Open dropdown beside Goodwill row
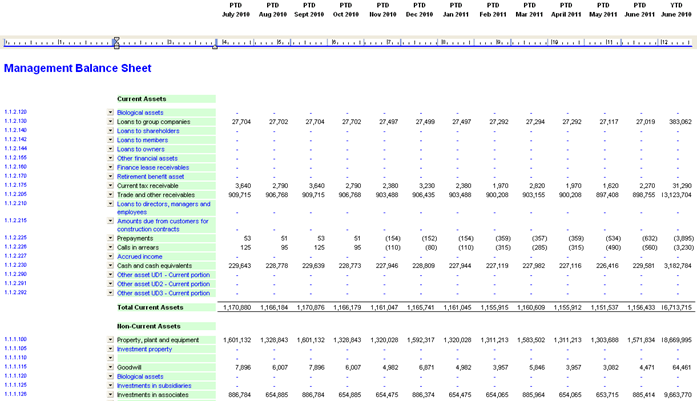Screen dimensions: 697x401 pos(110,367)
